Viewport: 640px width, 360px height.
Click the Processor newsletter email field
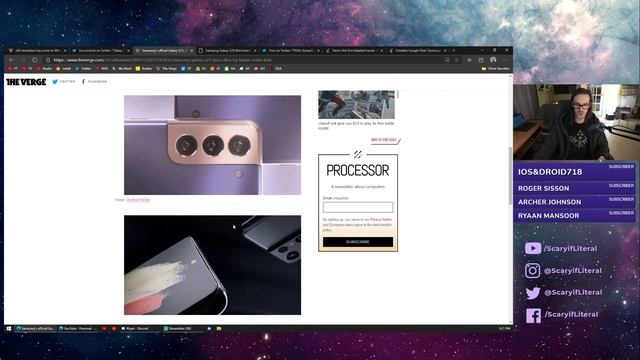[x=358, y=207]
